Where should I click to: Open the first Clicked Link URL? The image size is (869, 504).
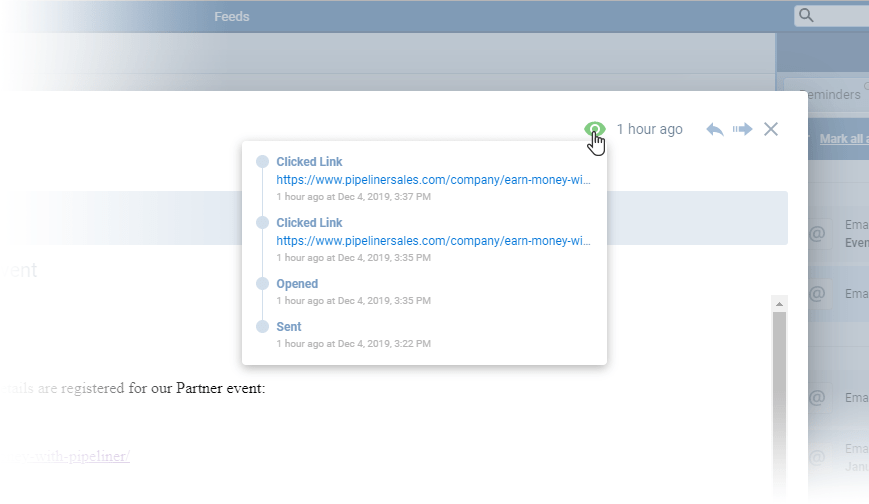[433, 181]
